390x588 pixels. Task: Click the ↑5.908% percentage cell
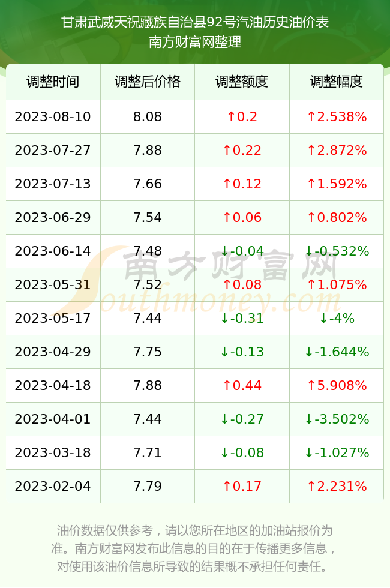point(337,385)
